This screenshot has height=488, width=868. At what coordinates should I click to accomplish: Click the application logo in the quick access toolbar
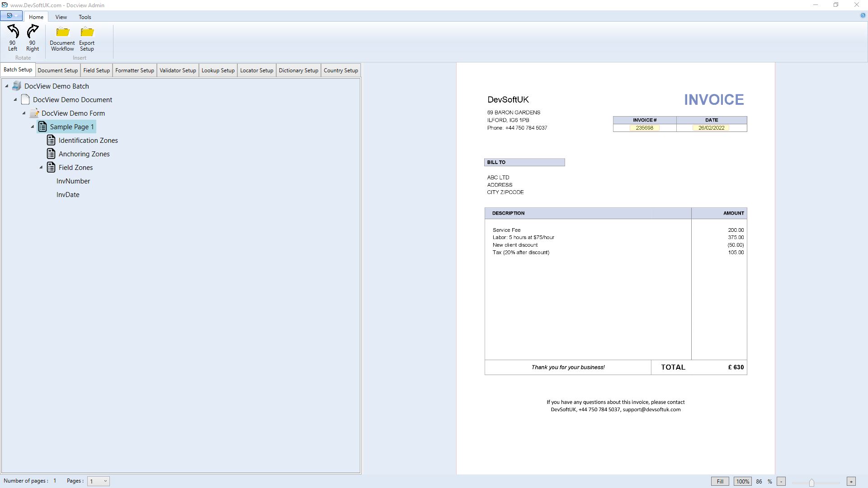click(9, 15)
